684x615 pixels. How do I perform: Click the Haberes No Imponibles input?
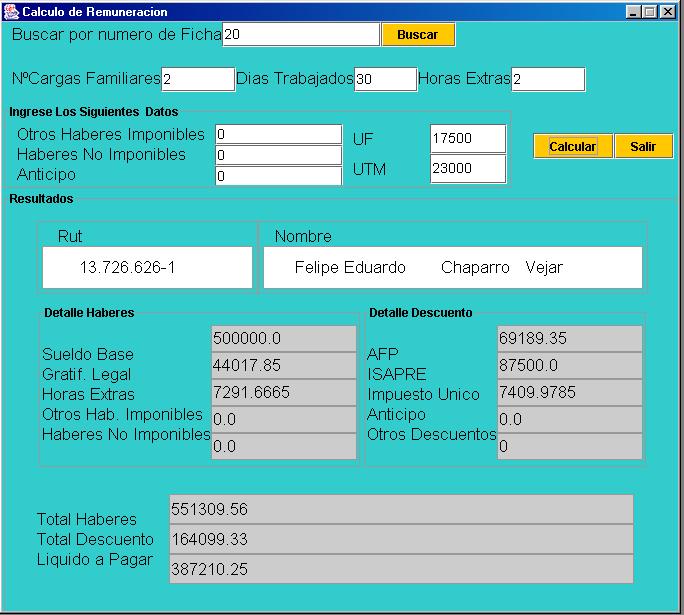(279, 155)
